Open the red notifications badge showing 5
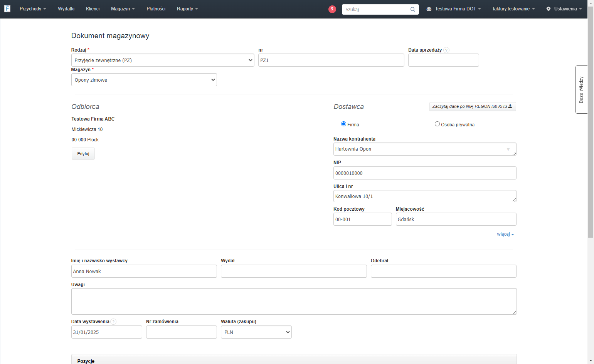594x364 pixels. [x=332, y=9]
